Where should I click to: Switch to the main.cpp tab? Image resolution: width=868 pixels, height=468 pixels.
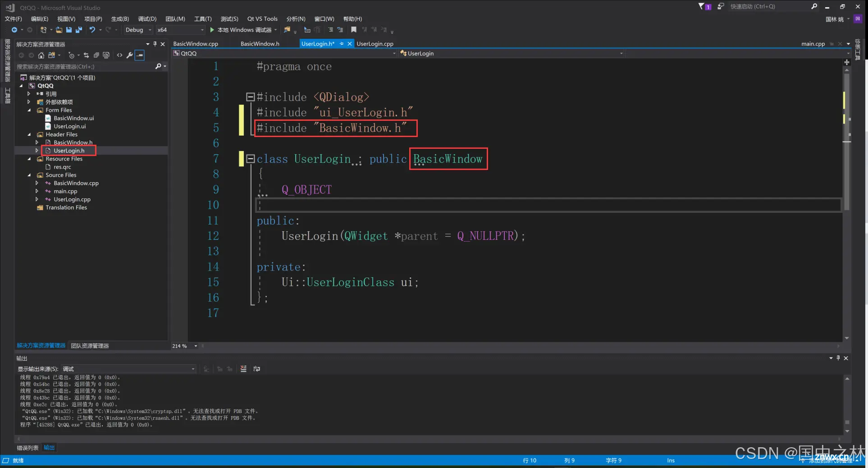tap(813, 44)
